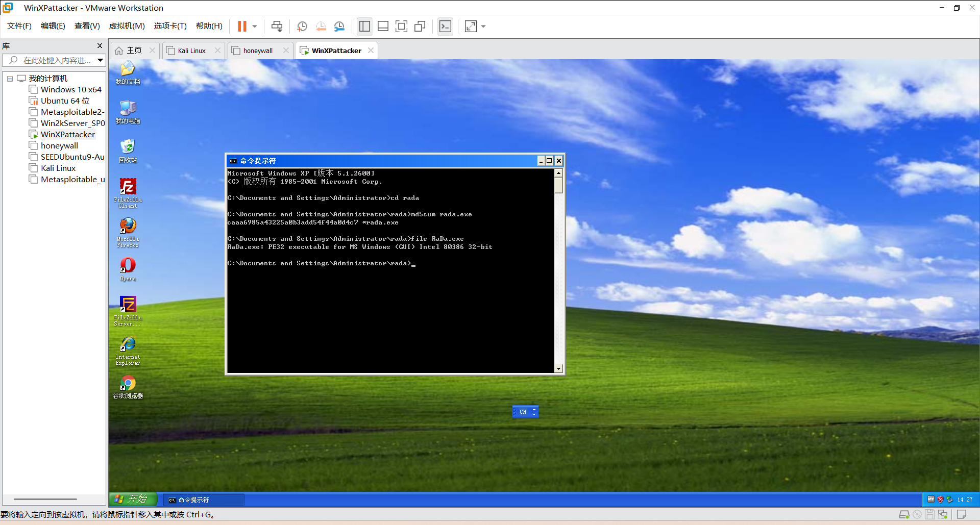This screenshot has height=525, width=980.
Task: Select the 我的文档 desktop icon
Action: [x=128, y=72]
